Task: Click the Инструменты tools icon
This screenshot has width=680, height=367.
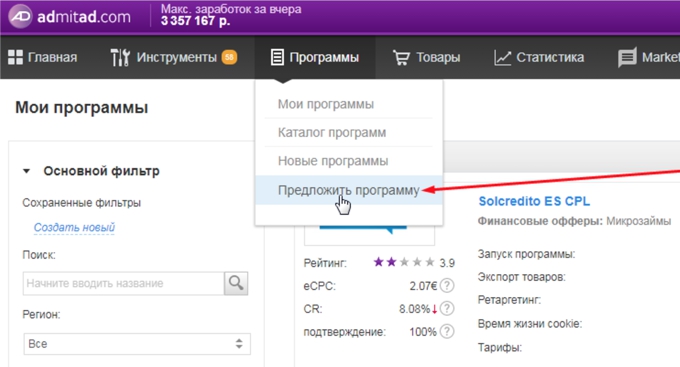Action: pyautogui.click(x=120, y=57)
